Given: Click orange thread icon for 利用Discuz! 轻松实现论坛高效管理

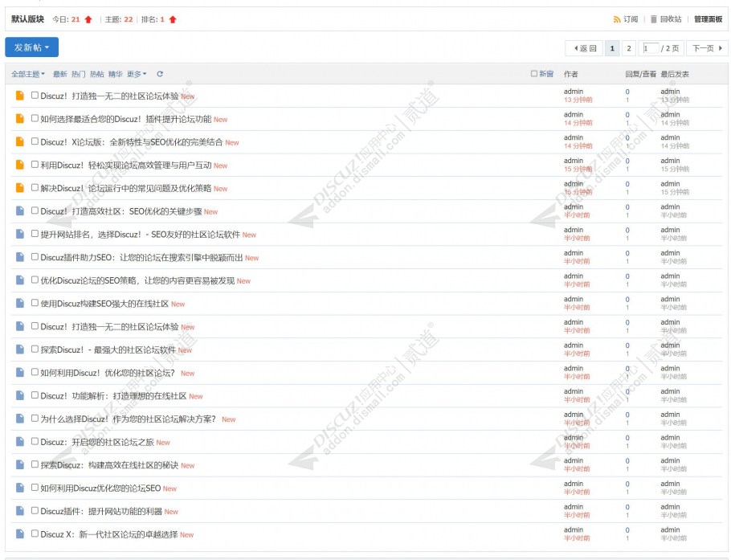Looking at the screenshot, I should [x=19, y=165].
